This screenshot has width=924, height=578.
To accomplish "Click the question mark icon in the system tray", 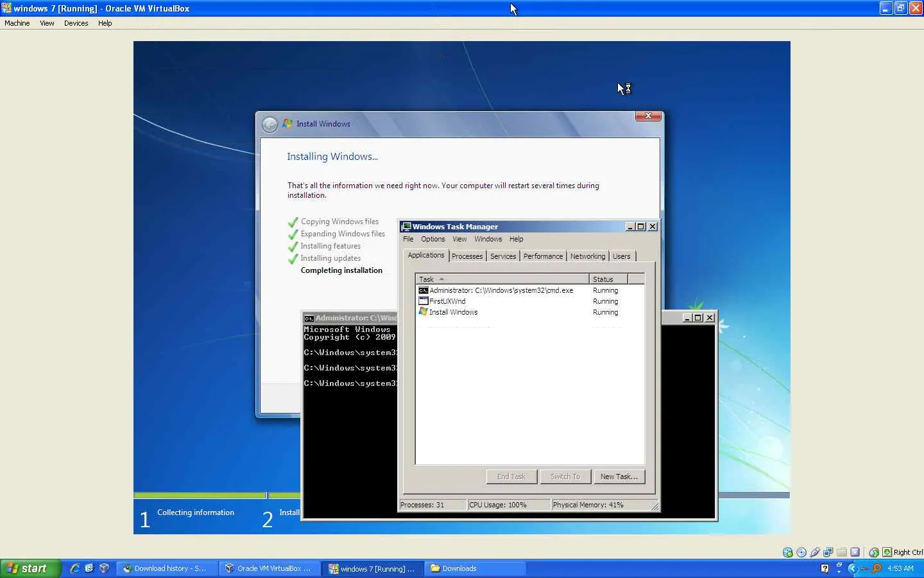I will tap(825, 568).
